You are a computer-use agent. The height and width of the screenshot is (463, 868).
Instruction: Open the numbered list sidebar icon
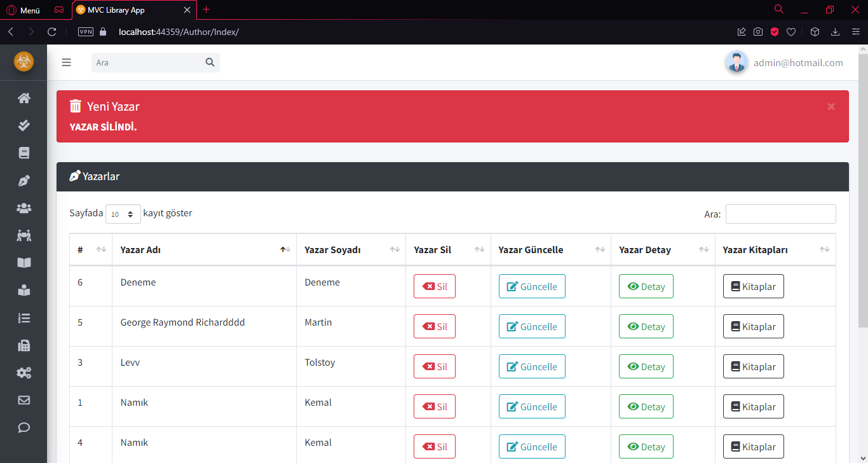coord(24,318)
